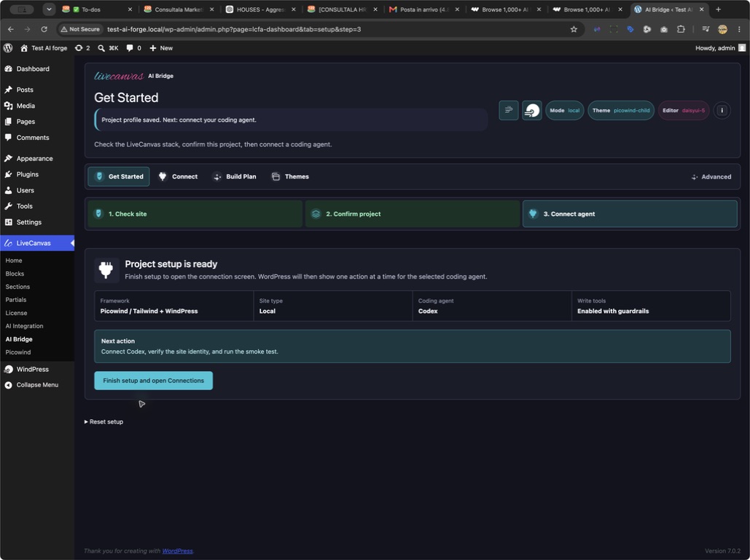This screenshot has height=560, width=750.
Task: Switch to the Posta in arrivo Gmail tab
Action: pyautogui.click(x=424, y=9)
